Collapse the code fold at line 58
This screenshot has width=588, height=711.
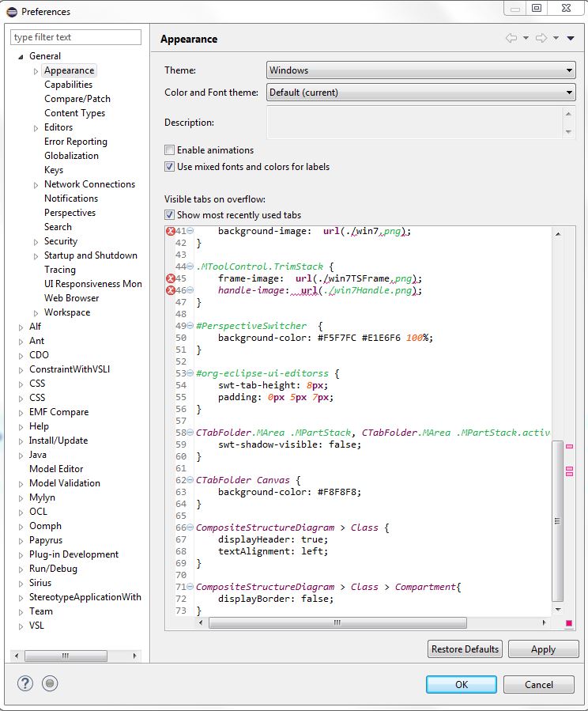coord(190,433)
